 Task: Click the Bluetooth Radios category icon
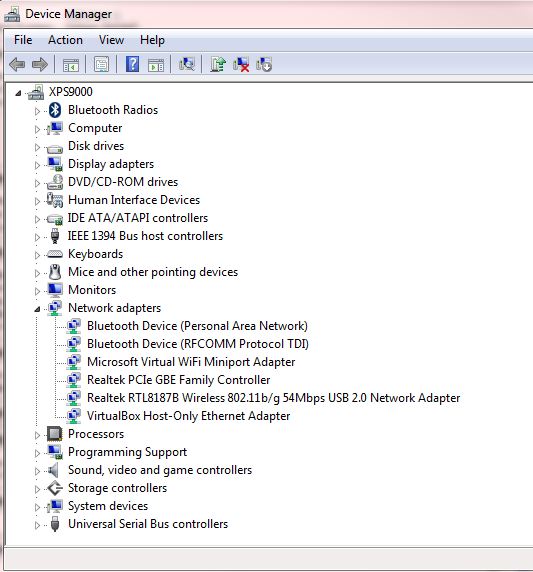(x=55, y=110)
